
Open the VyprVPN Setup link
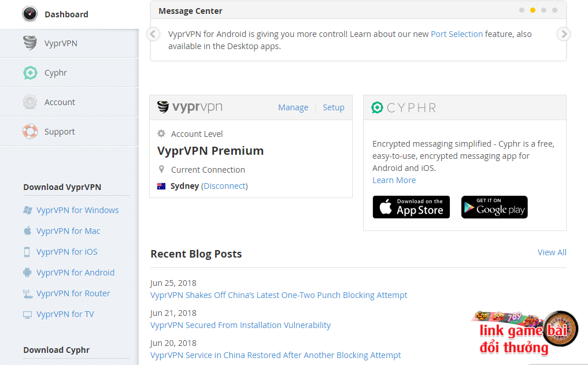[334, 107]
